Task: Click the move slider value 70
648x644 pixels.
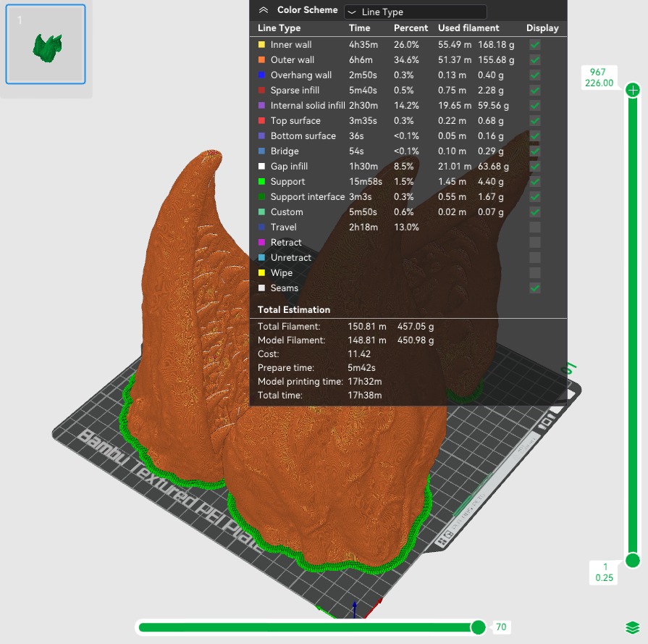Action: [x=501, y=627]
